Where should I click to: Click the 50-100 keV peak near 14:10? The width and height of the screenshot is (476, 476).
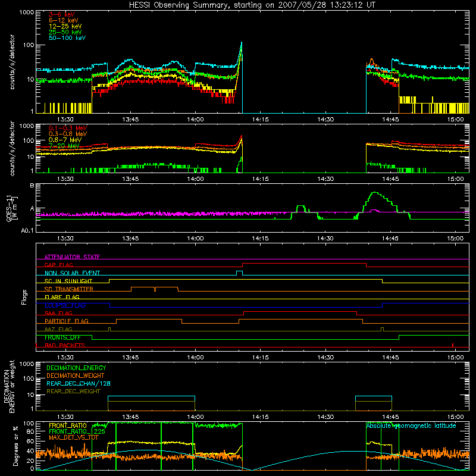(x=242, y=43)
